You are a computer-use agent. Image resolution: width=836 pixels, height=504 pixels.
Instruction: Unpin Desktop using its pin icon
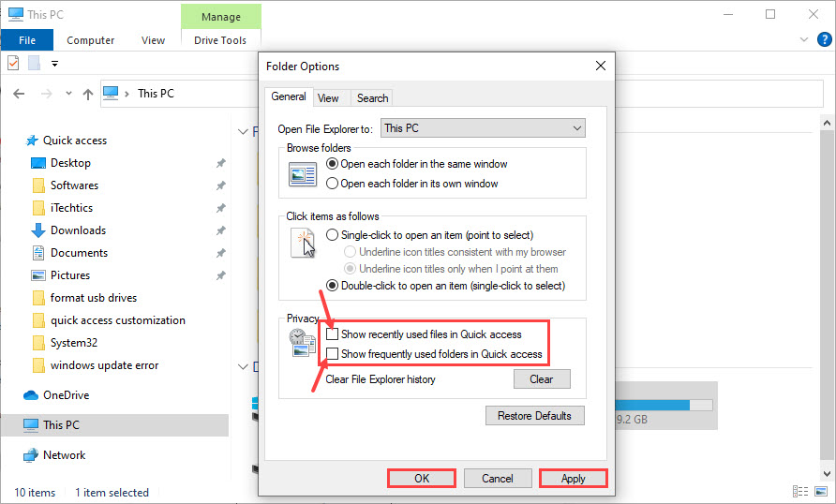[221, 163]
